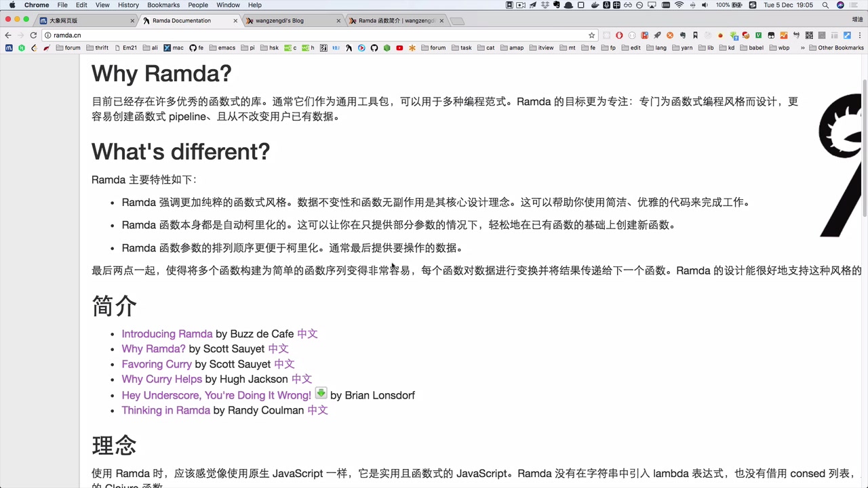Click the Ramda logo image at right
The height and width of the screenshot is (488, 868).
(x=840, y=166)
